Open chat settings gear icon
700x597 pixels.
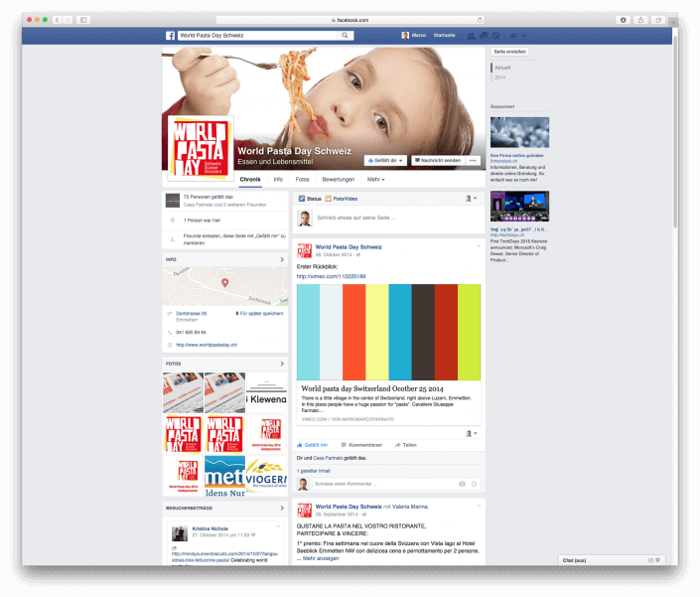(x=657, y=560)
